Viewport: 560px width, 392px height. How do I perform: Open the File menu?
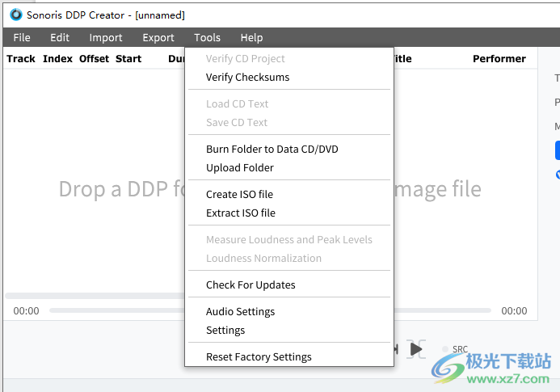[22, 37]
